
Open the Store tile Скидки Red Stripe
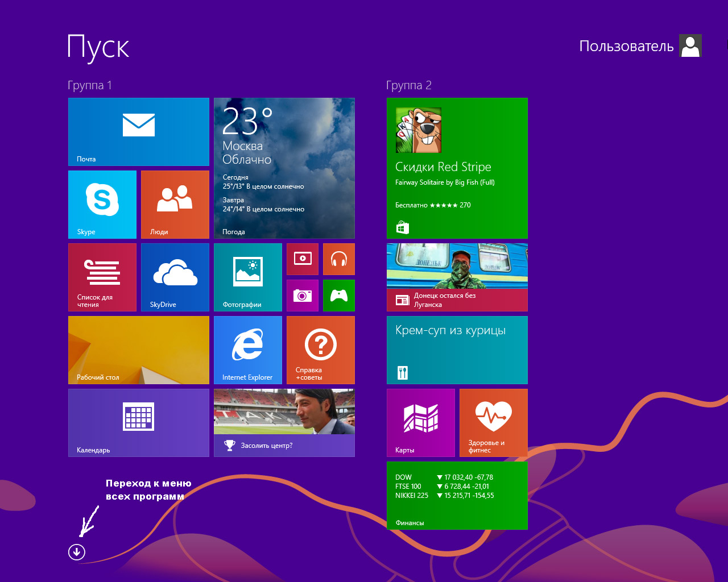tap(457, 168)
